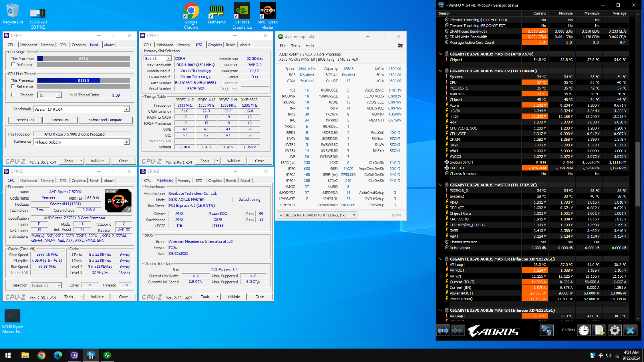
Task: Open the ZenTimings File menu
Action: pyautogui.click(x=283, y=46)
